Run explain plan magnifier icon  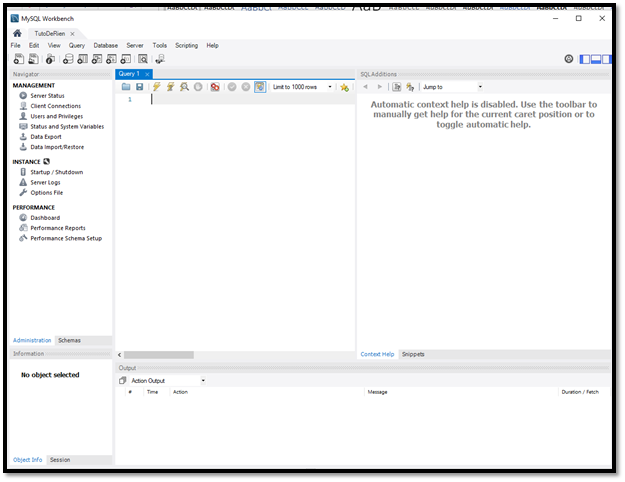tap(184, 87)
